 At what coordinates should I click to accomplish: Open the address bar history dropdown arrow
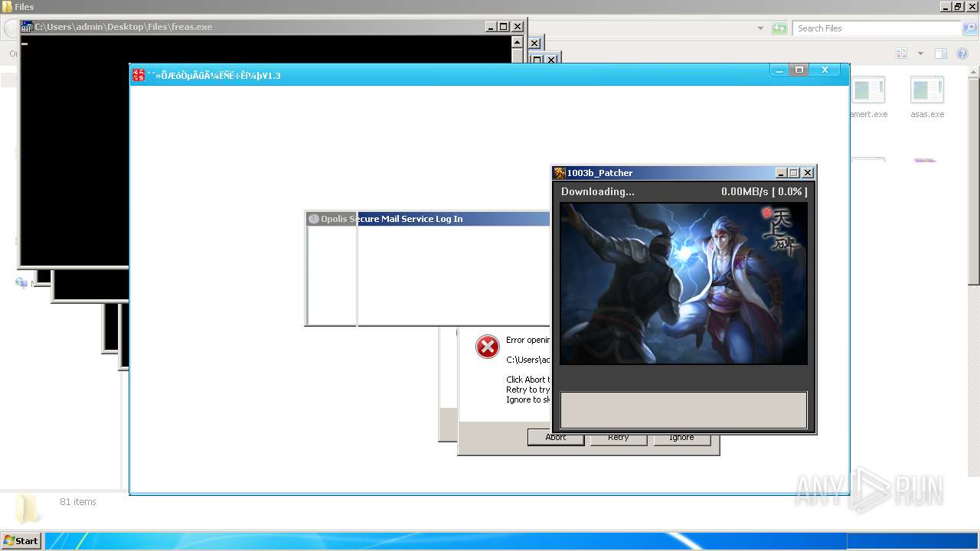pyautogui.click(x=760, y=28)
